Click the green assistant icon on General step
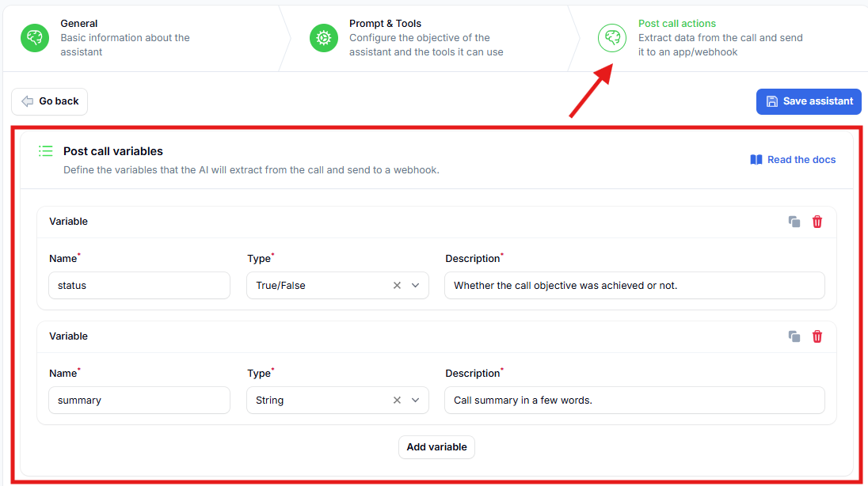The image size is (868, 486). [x=34, y=37]
